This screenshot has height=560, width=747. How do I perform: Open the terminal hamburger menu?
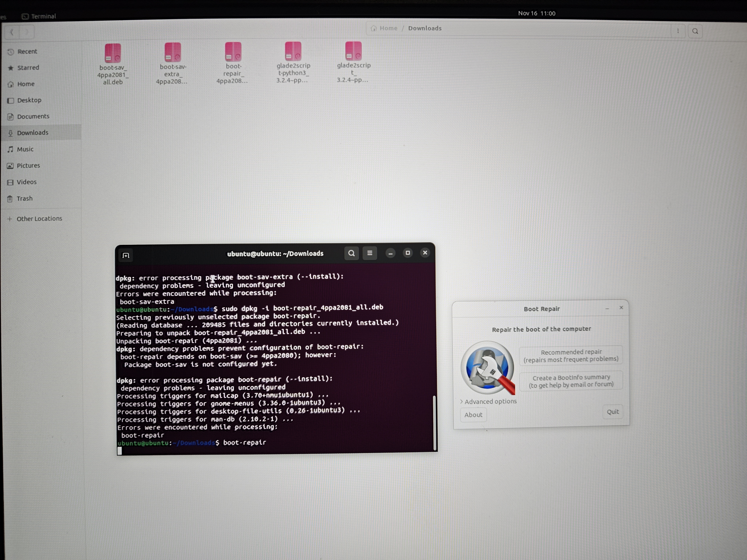[x=370, y=253]
